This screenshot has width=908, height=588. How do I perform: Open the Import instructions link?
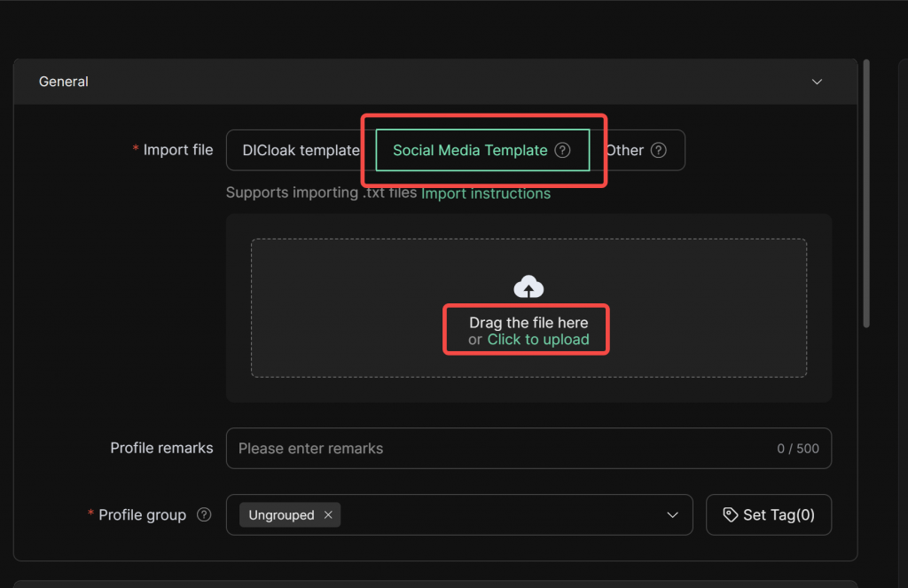pos(486,193)
